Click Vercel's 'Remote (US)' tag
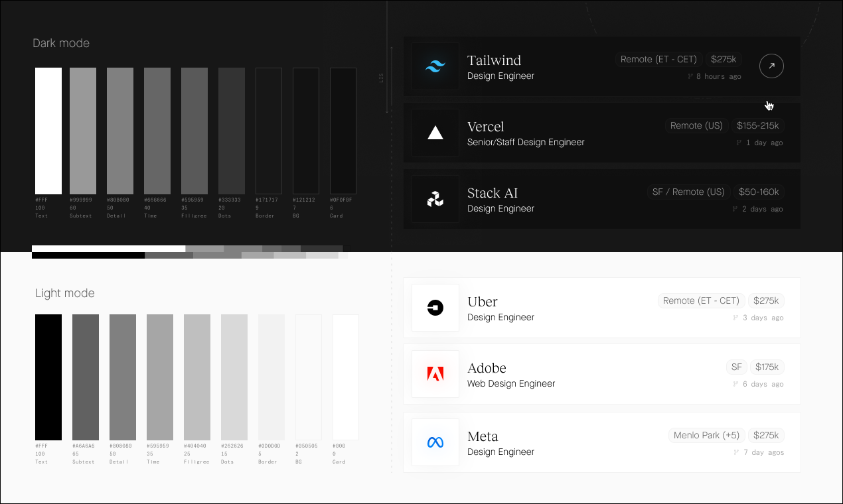This screenshot has height=504, width=843. pos(696,125)
